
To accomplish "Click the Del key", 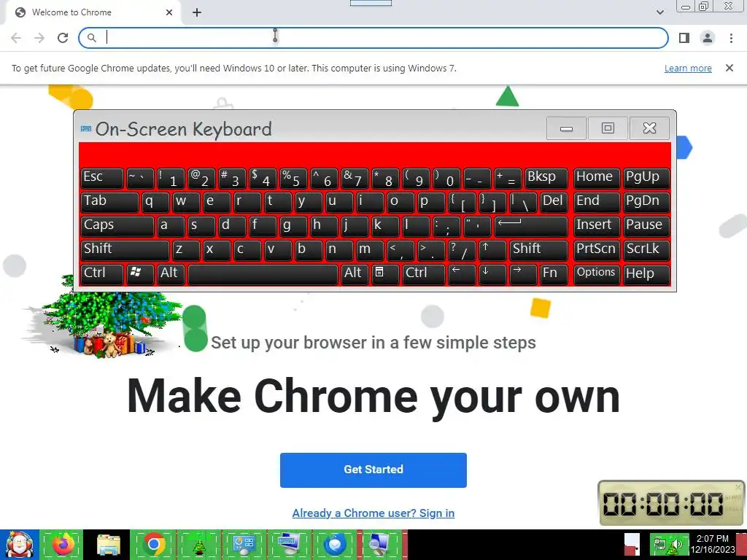I will coord(554,202).
